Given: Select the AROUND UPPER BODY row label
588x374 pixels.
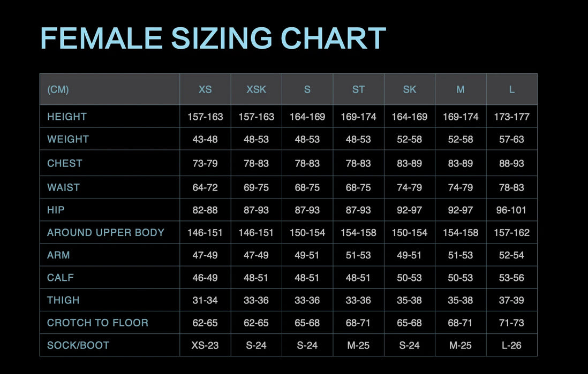Looking at the screenshot, I should pos(105,233).
